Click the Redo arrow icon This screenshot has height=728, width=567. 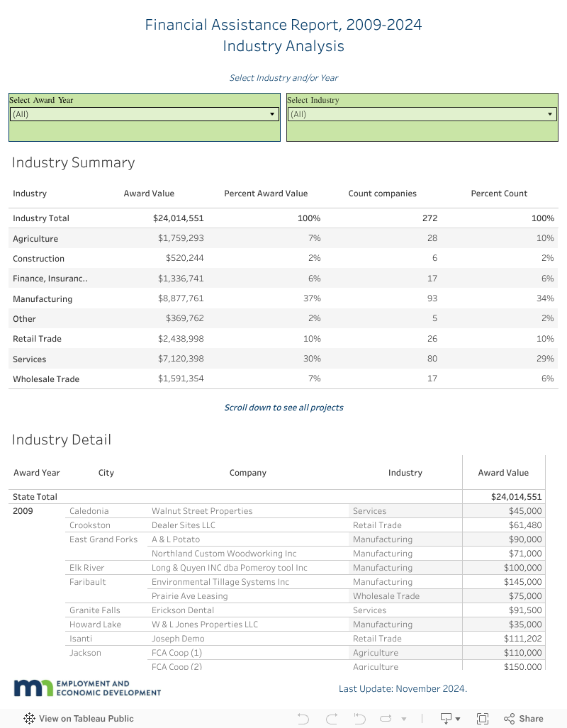(x=332, y=719)
